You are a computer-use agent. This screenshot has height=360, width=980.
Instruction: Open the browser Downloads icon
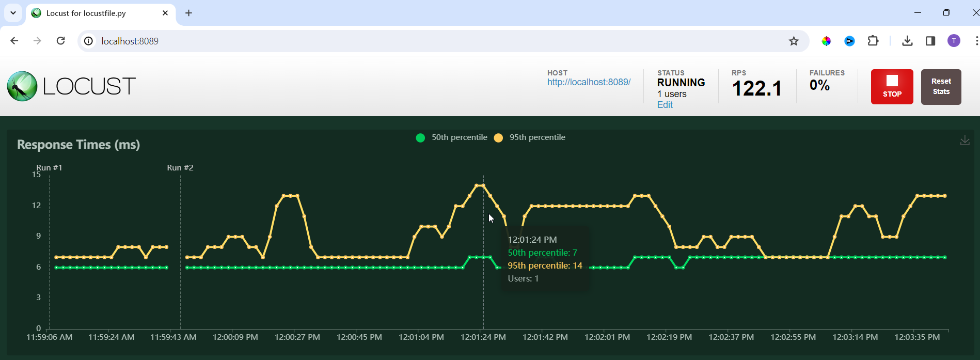coord(907,41)
